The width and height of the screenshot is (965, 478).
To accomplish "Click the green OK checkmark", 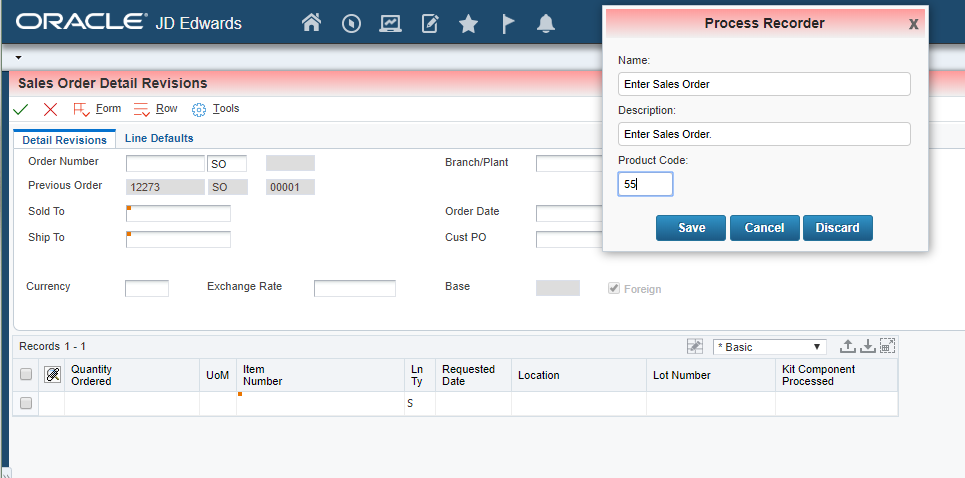I will coord(20,110).
